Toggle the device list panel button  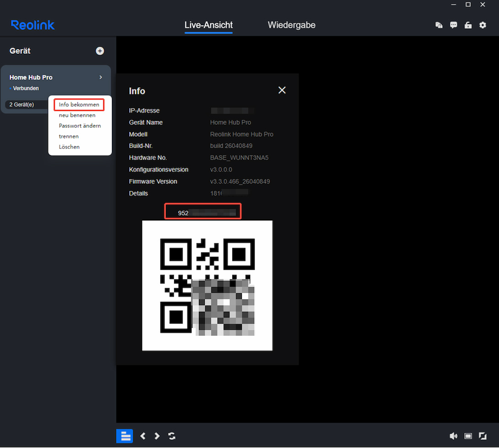point(125,436)
